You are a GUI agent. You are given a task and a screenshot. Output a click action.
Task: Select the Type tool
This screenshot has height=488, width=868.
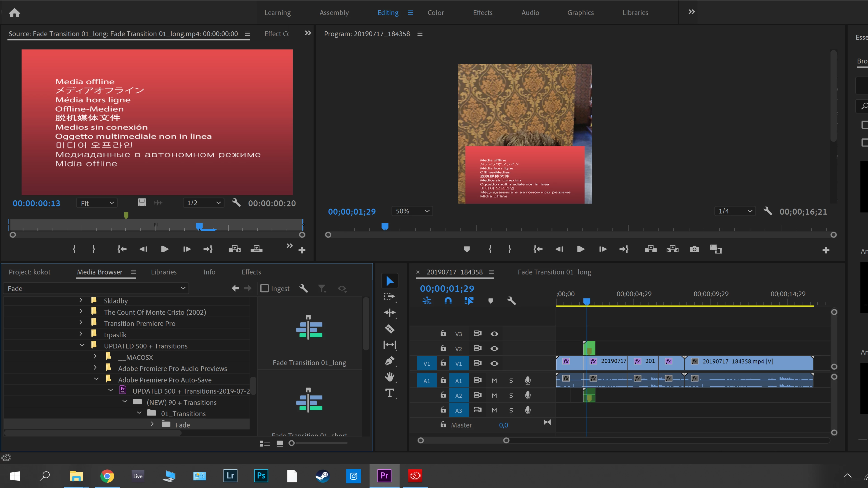(389, 393)
